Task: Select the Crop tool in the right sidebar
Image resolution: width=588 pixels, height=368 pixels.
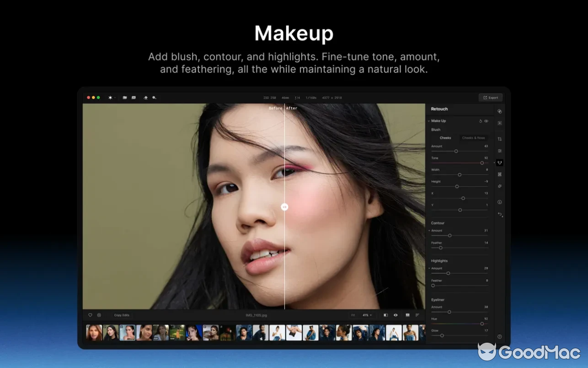Action: (x=499, y=138)
